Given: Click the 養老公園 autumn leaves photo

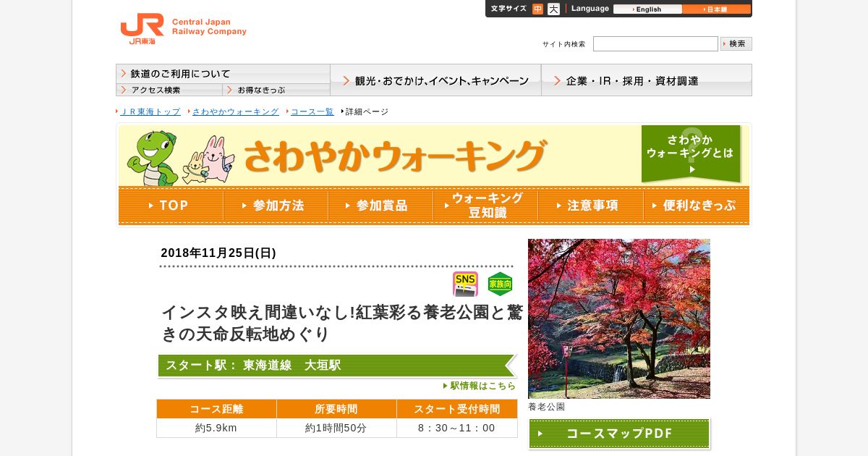Looking at the screenshot, I should (619, 318).
